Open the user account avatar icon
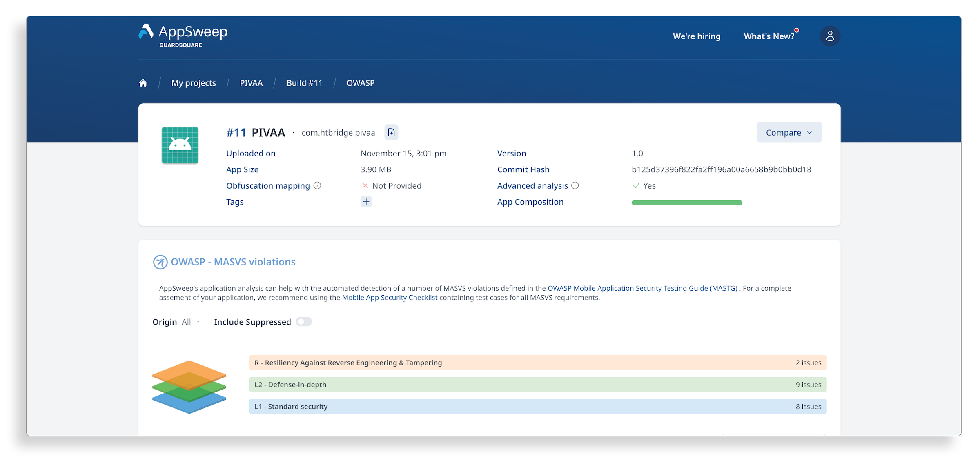This screenshot has width=980, height=472. (830, 36)
